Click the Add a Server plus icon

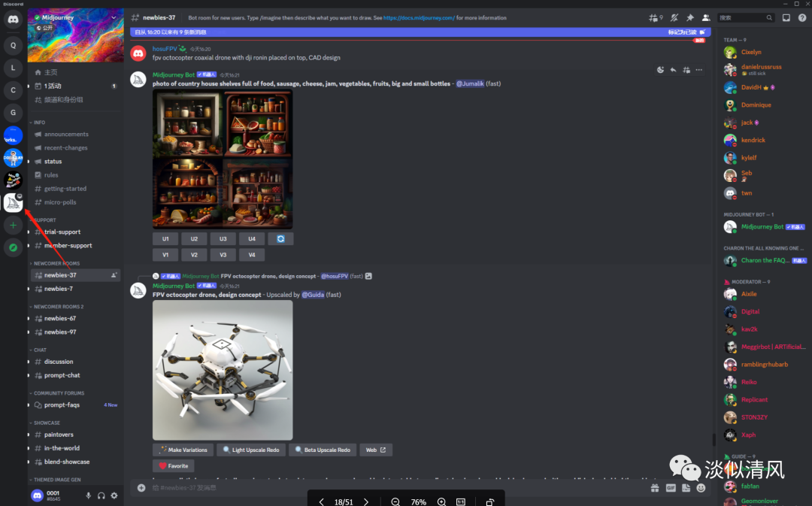click(x=13, y=225)
